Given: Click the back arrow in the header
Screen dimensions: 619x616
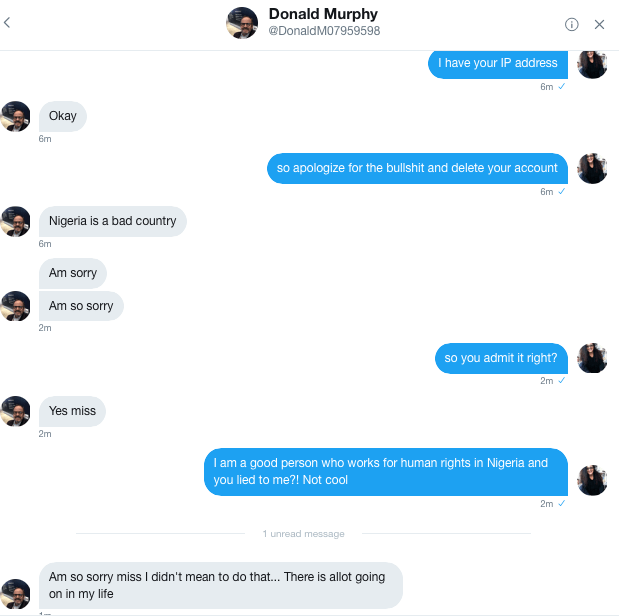Looking at the screenshot, I should pyautogui.click(x=8, y=23).
